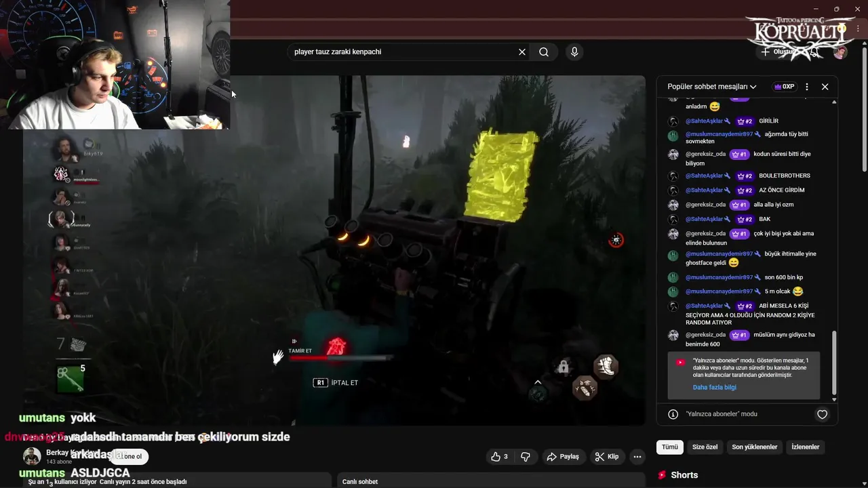The height and width of the screenshot is (488, 868).
Task: Click the #1 member badge beside 'alla alla iyi ozm'
Action: [x=739, y=205]
